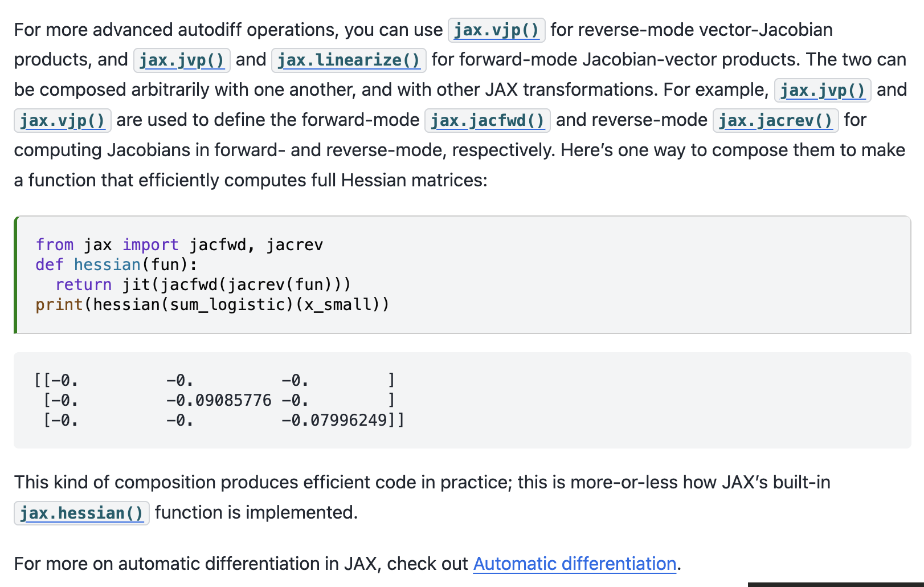
Task: Visit the jax.jacfwd() documentation link
Action: point(487,121)
